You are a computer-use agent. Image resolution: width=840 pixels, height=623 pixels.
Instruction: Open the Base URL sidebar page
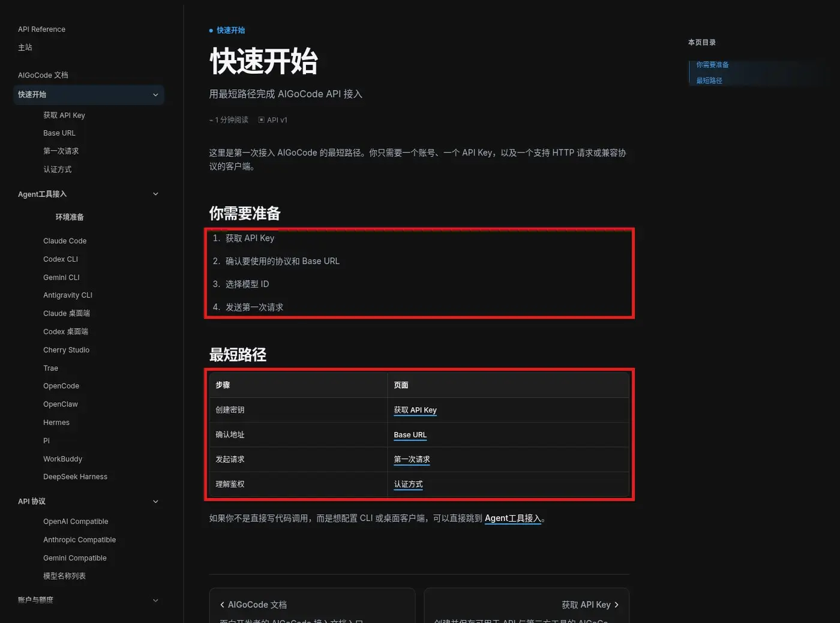click(x=59, y=133)
